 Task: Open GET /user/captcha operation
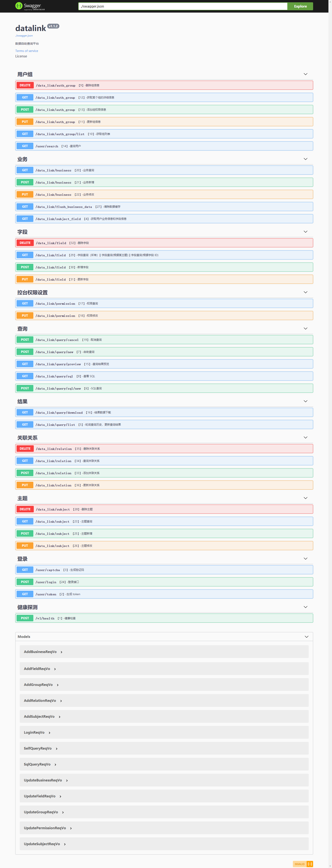coord(164,570)
